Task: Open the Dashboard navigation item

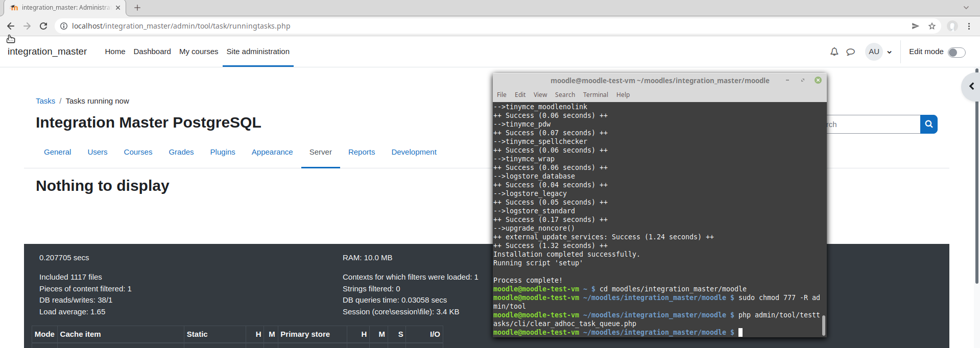Action: 152,52
